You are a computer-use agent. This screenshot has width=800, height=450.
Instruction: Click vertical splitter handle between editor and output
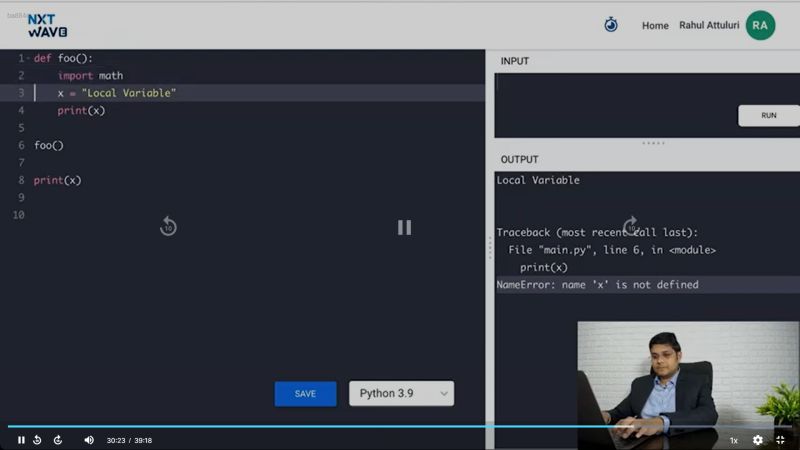click(x=490, y=248)
